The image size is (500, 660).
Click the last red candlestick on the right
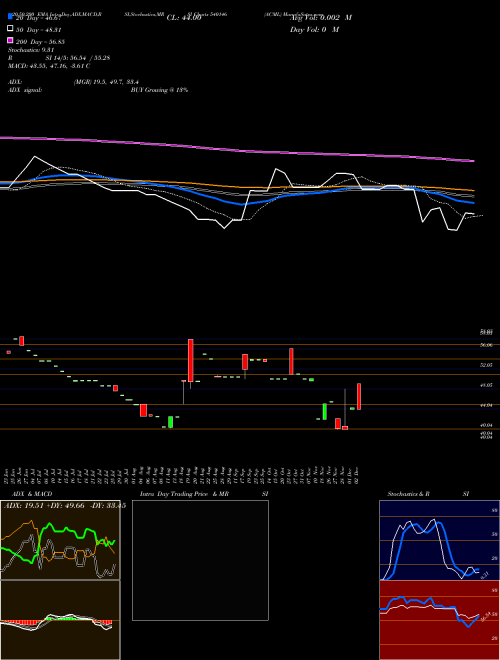(359, 397)
